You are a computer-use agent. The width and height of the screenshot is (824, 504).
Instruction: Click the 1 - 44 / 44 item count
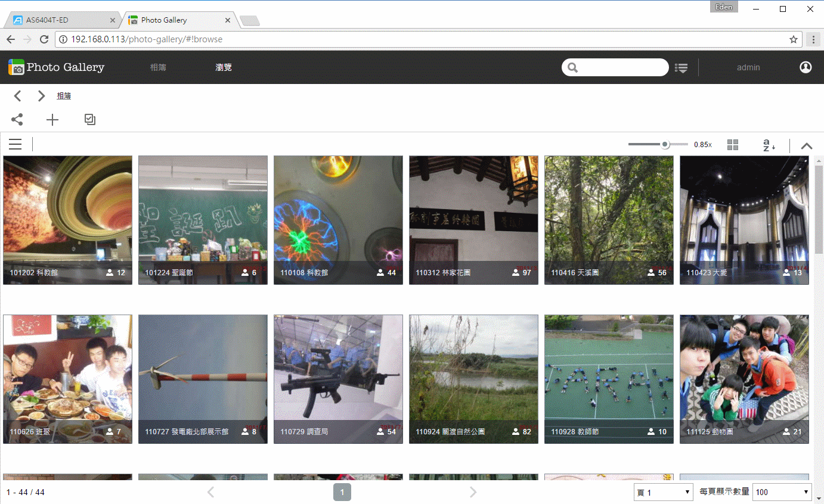(x=26, y=492)
